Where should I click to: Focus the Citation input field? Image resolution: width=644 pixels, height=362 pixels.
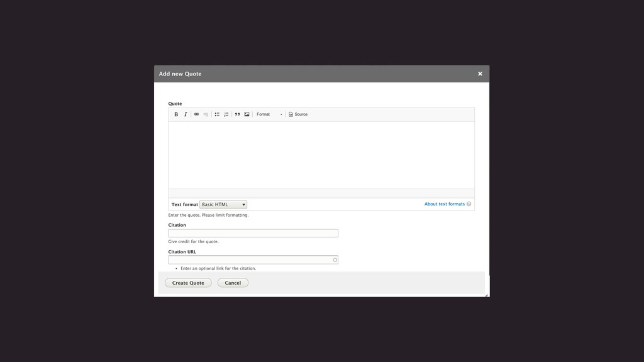253,233
